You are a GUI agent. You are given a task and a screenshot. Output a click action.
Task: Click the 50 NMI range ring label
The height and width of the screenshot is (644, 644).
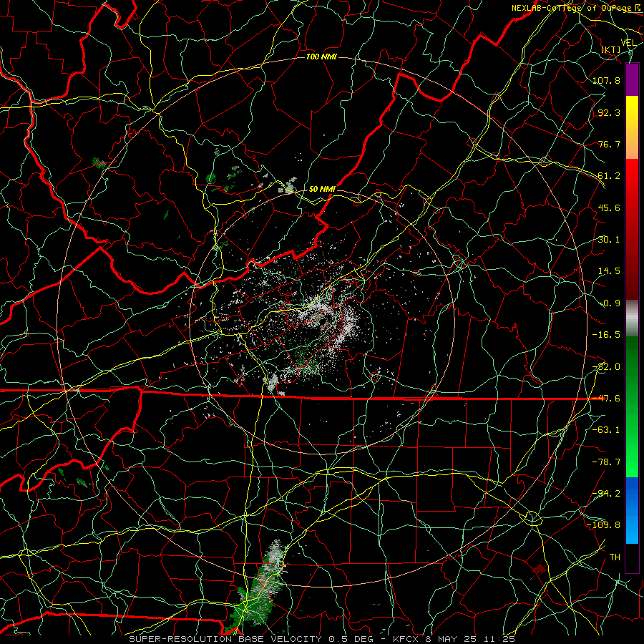tap(322, 190)
